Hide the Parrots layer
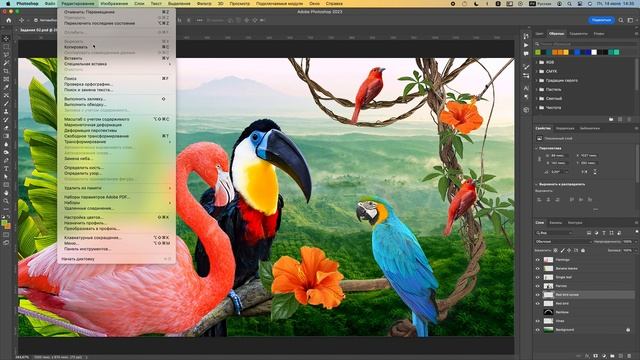Image resolution: width=640 pixels, height=360 pixels. tap(538, 286)
